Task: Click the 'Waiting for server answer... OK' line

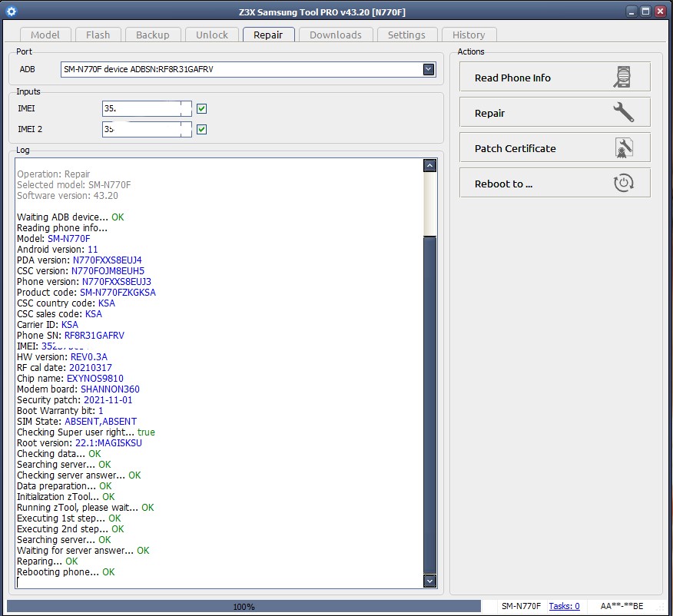Action: [83, 550]
